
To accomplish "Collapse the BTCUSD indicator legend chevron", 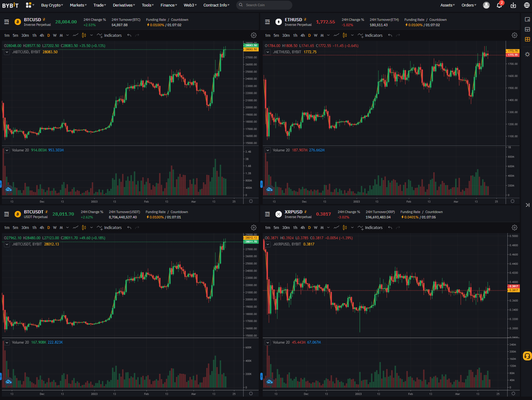I will tap(7, 52).
